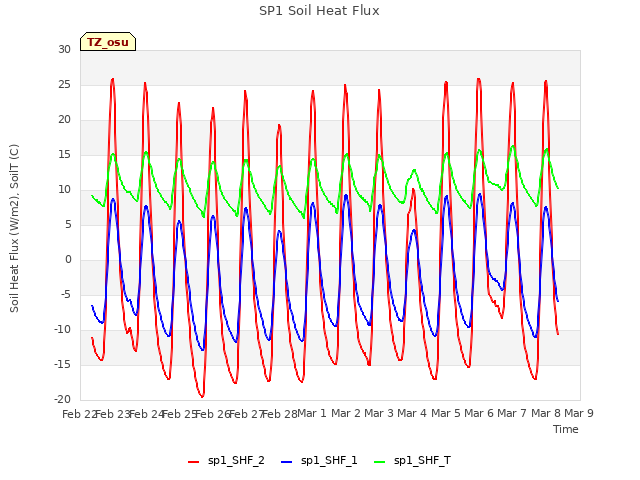Click the -15 y-axis tick label
The image size is (640, 480).
pyautogui.click(x=63, y=364)
